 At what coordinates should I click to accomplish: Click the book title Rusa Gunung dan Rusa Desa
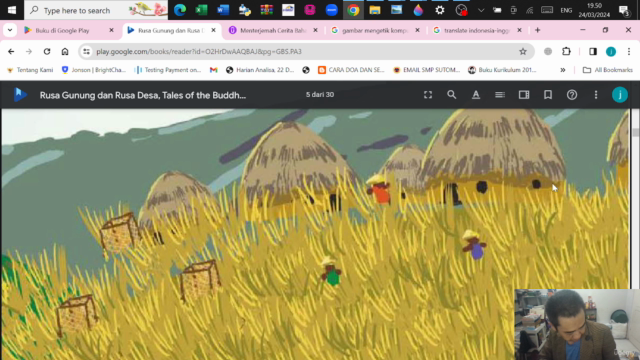tap(142, 95)
